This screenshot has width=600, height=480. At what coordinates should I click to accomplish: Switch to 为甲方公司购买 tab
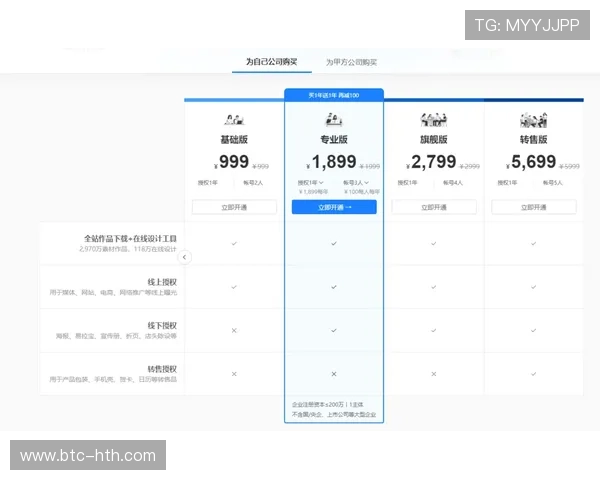pos(351,62)
